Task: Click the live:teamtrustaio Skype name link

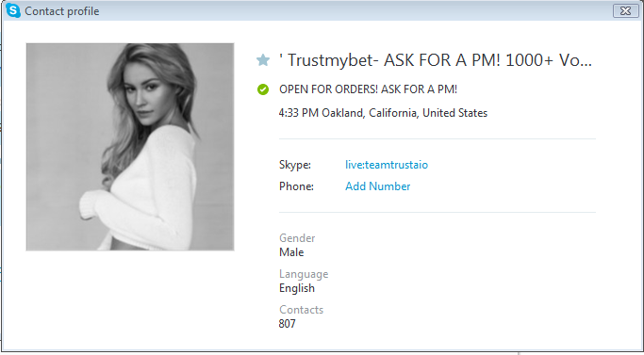Action: (387, 165)
